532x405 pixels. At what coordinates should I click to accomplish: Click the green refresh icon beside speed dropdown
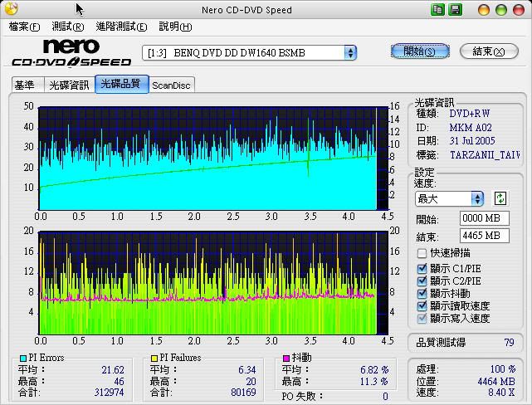click(500, 198)
